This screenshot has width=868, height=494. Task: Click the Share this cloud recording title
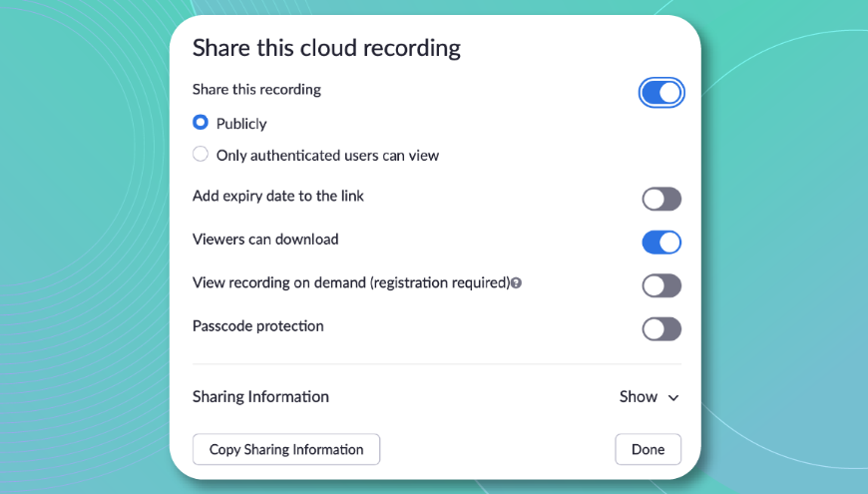pos(326,48)
